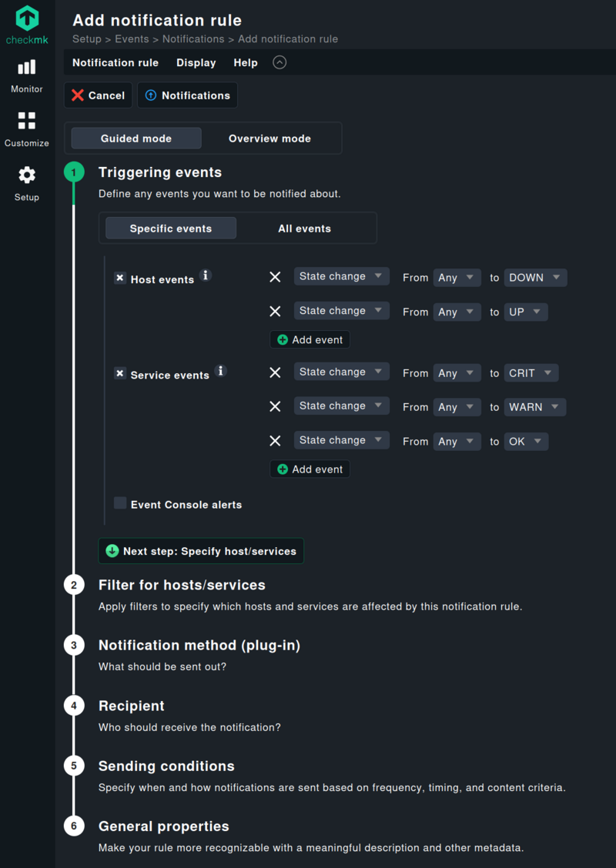Uncheck the Host events checkbox
The height and width of the screenshot is (868, 616).
click(x=120, y=279)
